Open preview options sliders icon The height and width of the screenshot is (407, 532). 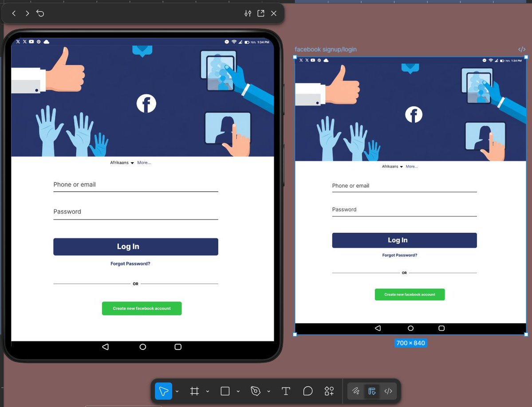coord(248,13)
